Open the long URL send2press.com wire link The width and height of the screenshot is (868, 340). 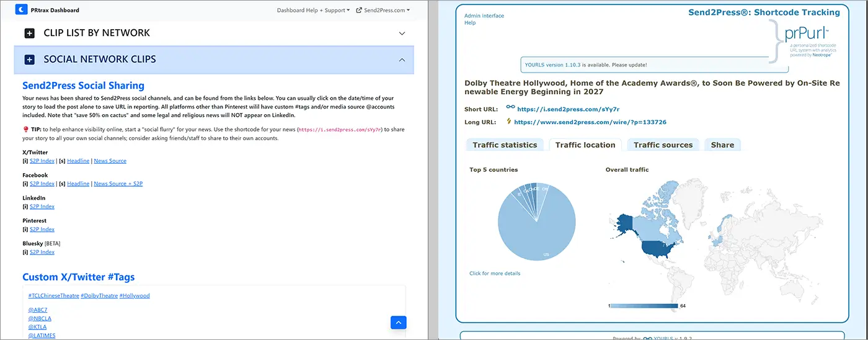point(590,122)
